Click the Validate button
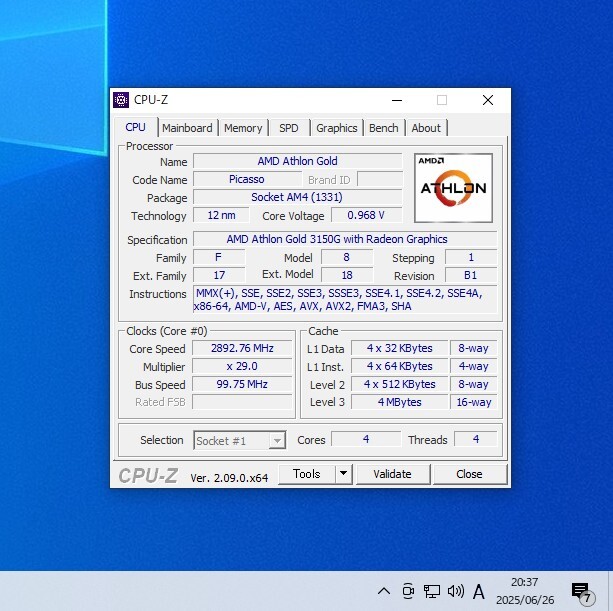This screenshot has height=611, width=613. [x=393, y=474]
